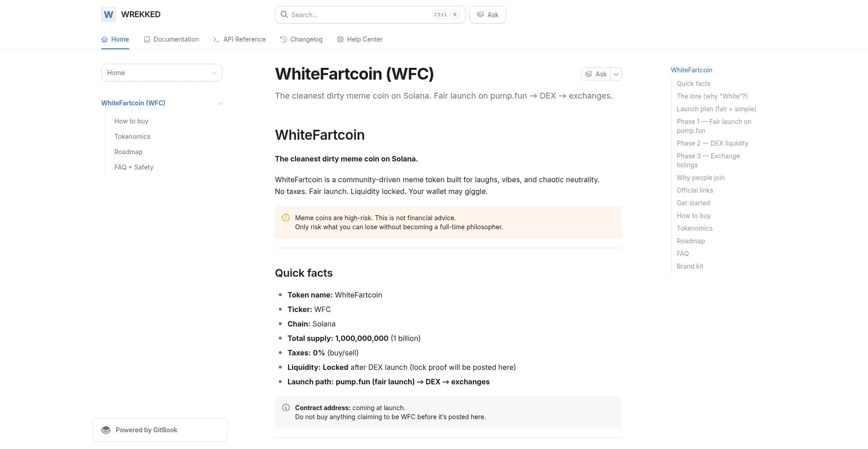This screenshot has height=449, width=868.
Task: Collapse the WhiteFartcoin (WFC) sidebar chevron
Action: pos(221,103)
